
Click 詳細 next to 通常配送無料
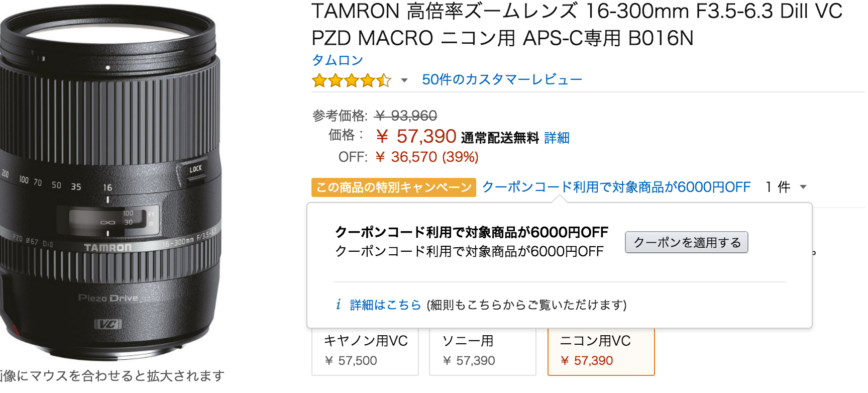[x=556, y=138]
